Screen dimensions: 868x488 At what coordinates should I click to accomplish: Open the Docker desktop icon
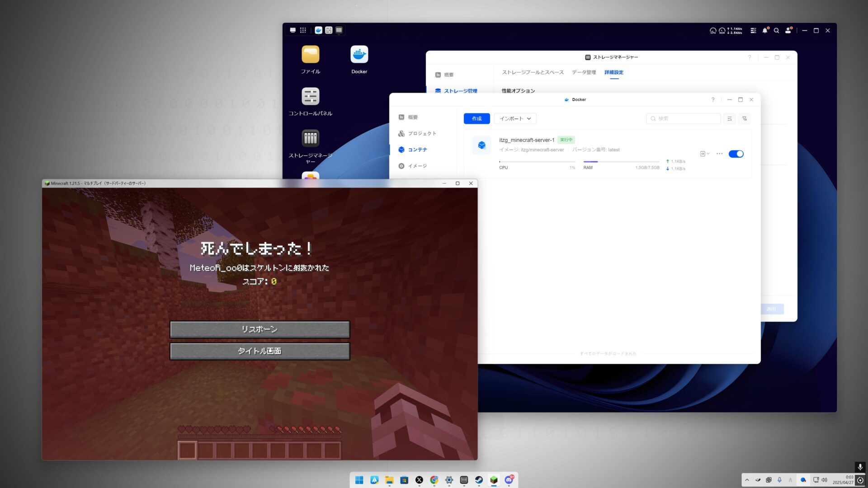(x=359, y=55)
